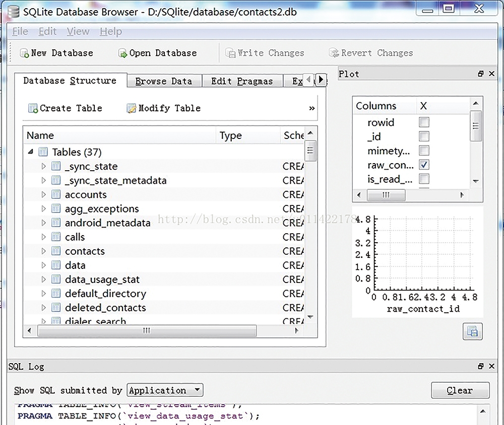Screen dimensions: 504x425
Task: Click the Name column header
Action: coord(119,135)
